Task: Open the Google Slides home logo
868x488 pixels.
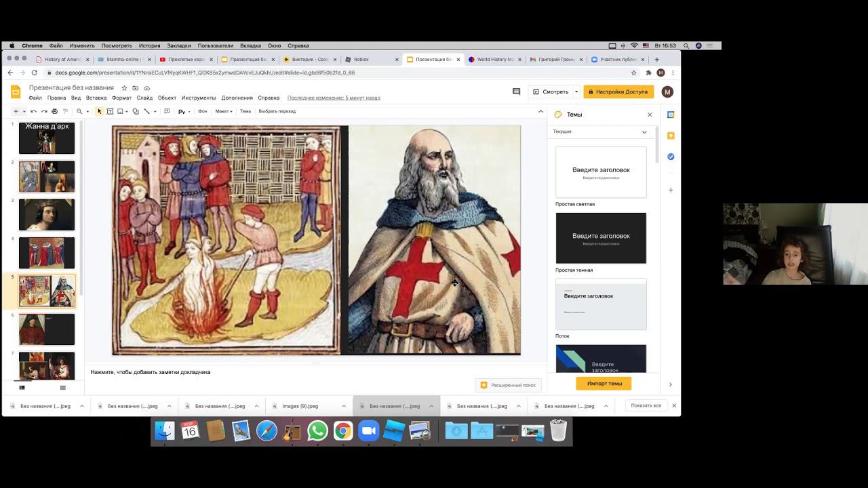Action: click(x=16, y=92)
